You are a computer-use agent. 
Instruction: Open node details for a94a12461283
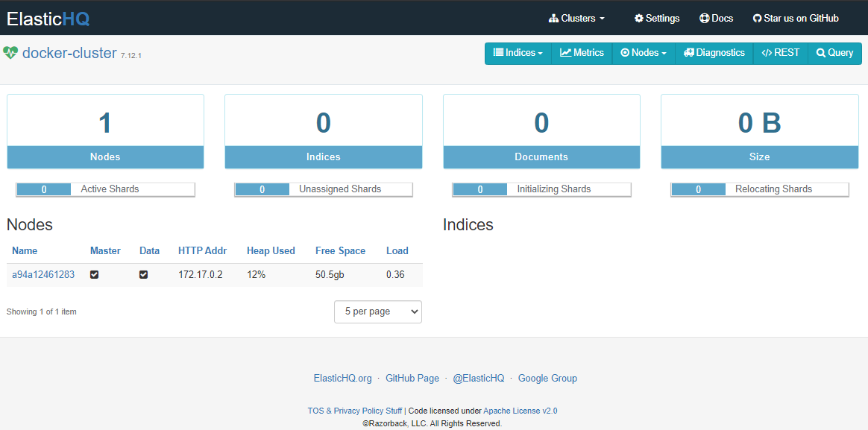coord(43,274)
